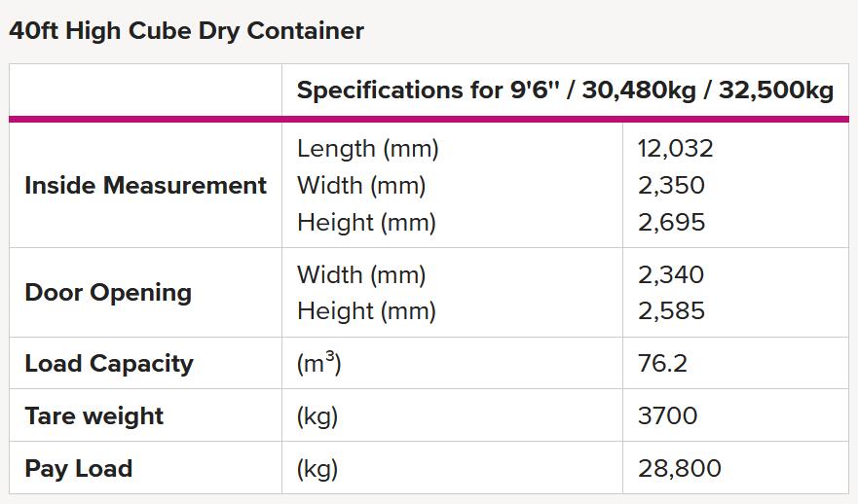Click the door opening height 2,585
Screen dimensions: 858x504
click(671, 311)
